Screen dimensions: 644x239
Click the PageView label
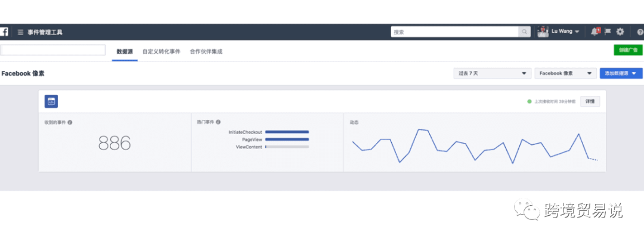[252, 139]
